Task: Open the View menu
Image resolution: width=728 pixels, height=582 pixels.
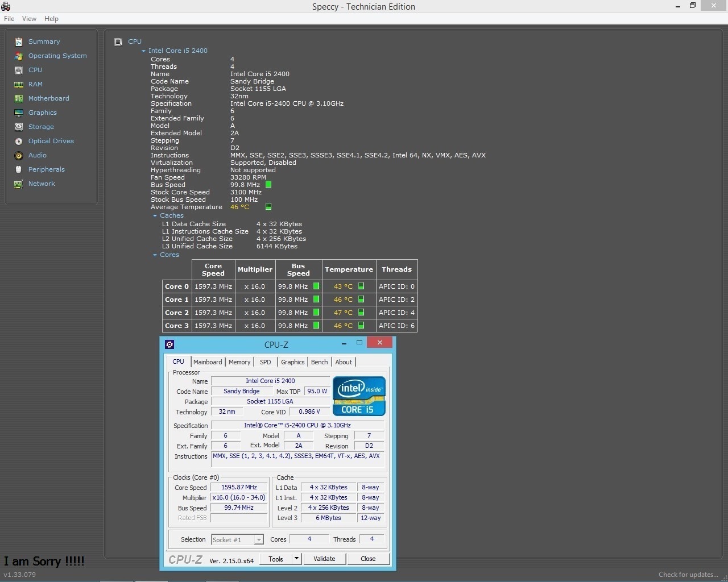Action: click(x=29, y=19)
